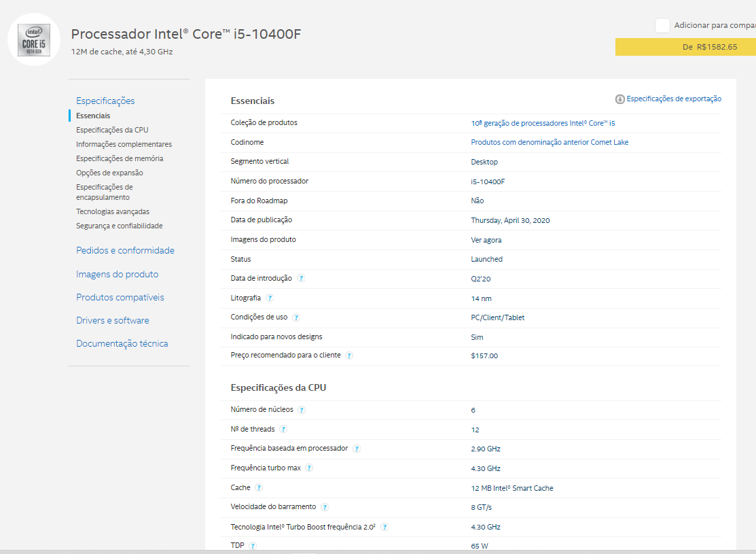Tick the Adicionar para comparar checkbox

click(662, 26)
